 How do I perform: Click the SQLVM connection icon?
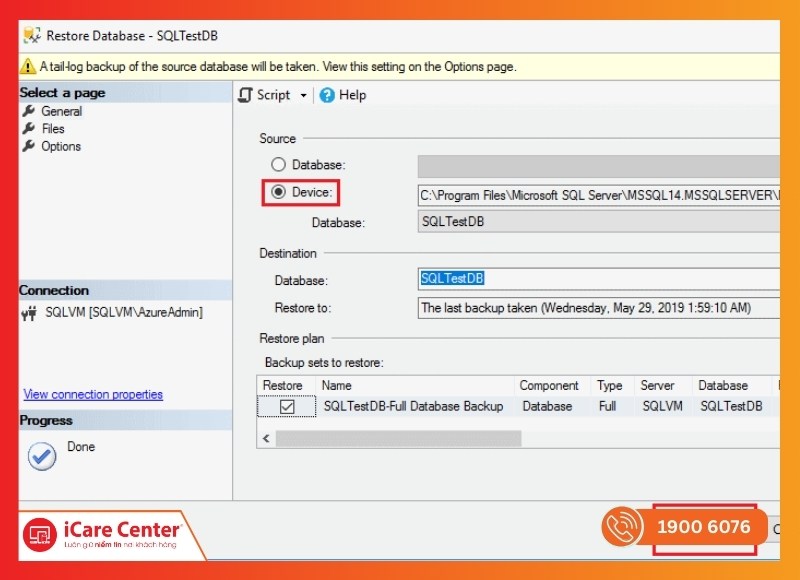[x=29, y=313]
